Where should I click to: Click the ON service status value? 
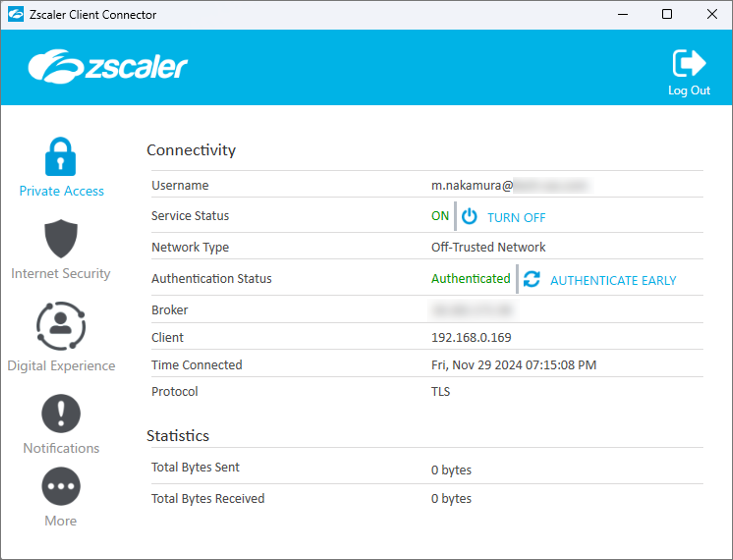click(x=440, y=216)
